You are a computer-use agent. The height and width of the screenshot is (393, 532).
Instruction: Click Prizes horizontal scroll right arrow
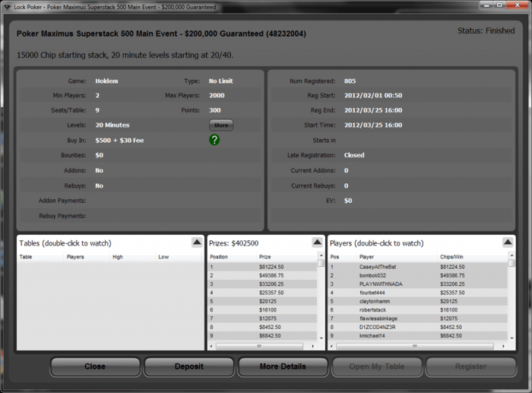click(313, 346)
